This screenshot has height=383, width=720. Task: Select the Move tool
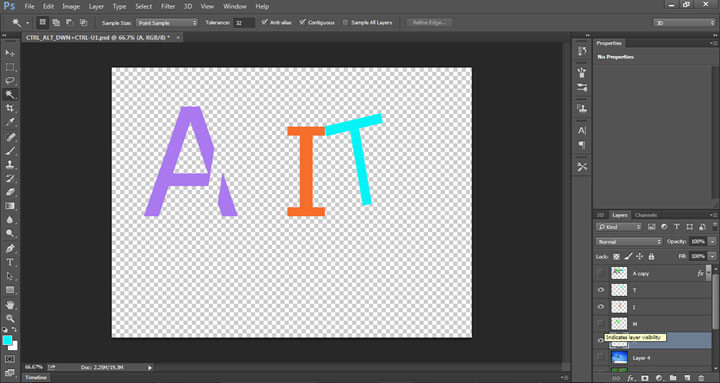coord(10,53)
